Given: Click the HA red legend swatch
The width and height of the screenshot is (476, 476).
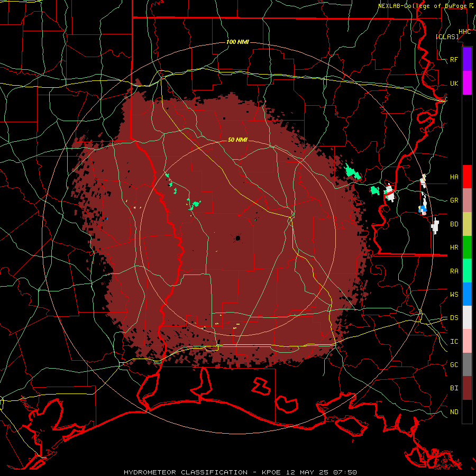Looking at the screenshot, I should (x=467, y=177).
